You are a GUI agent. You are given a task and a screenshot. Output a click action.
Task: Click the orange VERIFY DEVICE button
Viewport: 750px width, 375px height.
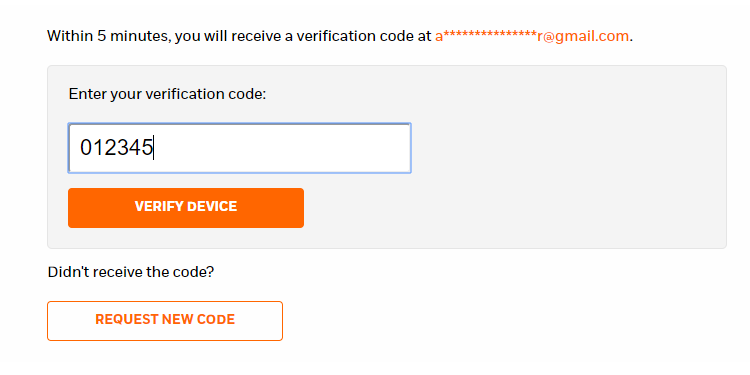[x=186, y=208]
